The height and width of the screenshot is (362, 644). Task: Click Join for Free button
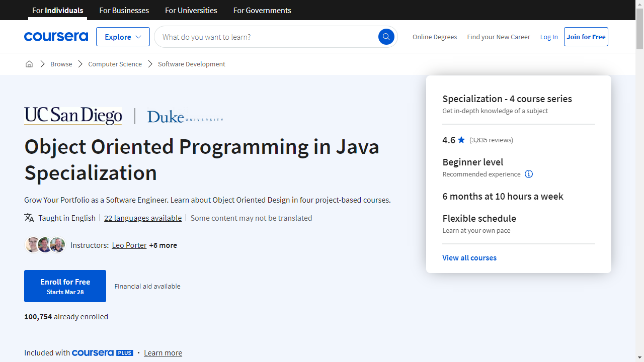tap(586, 37)
